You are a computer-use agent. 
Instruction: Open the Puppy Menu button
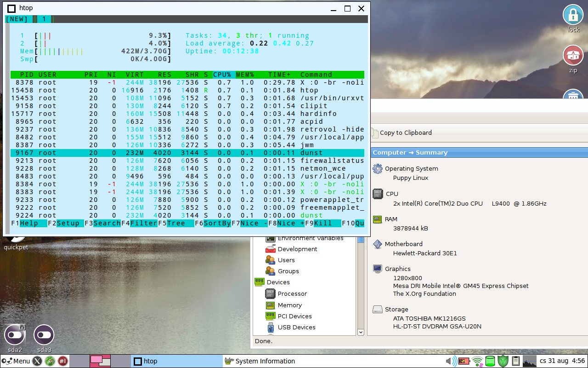tap(16, 361)
